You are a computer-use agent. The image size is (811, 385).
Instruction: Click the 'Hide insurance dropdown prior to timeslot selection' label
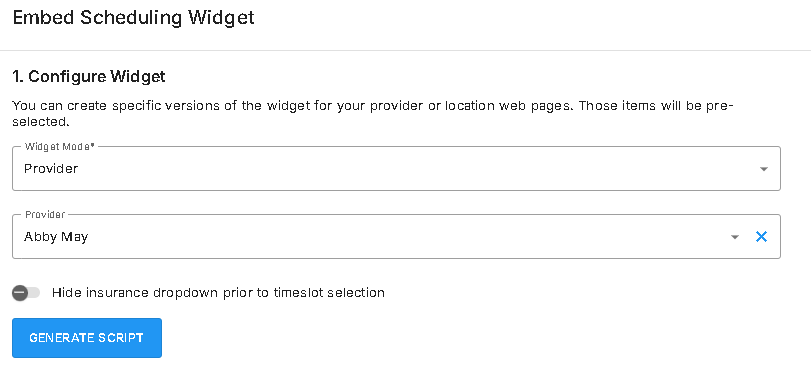[x=218, y=292]
